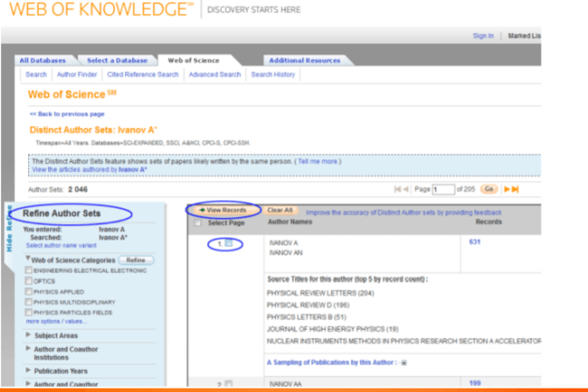The height and width of the screenshot is (392, 588).
Task: Tick the Select Page checkbox
Action: pos(197,223)
